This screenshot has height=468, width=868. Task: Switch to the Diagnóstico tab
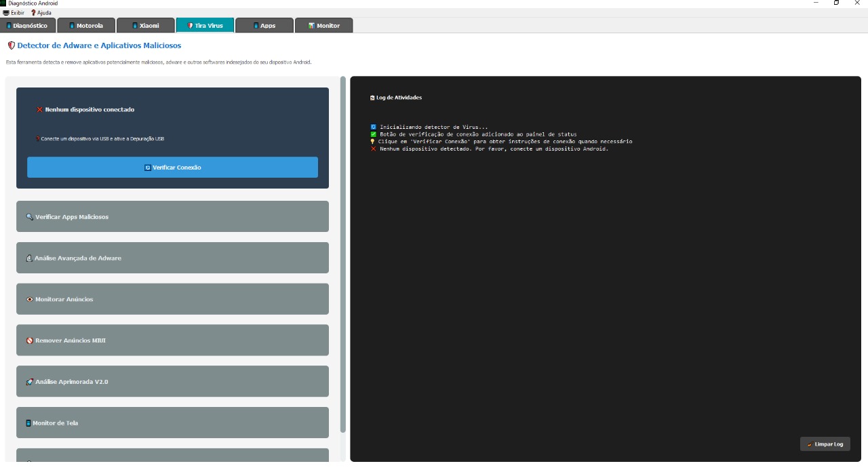[27, 26]
